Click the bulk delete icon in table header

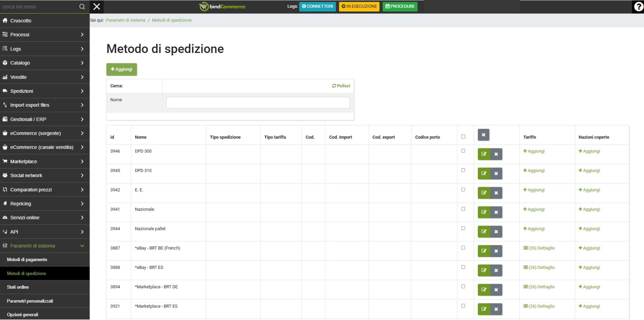(x=483, y=135)
